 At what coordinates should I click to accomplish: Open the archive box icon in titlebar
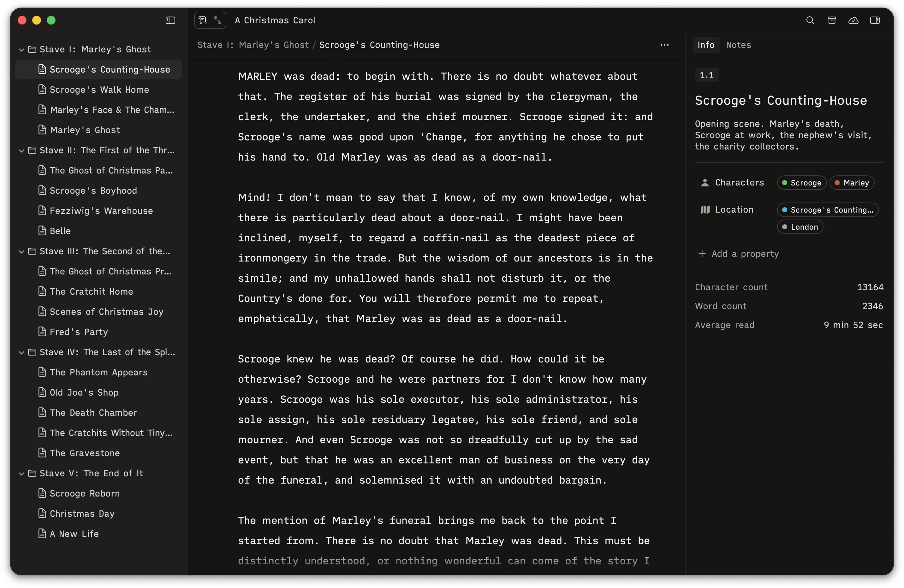832,20
